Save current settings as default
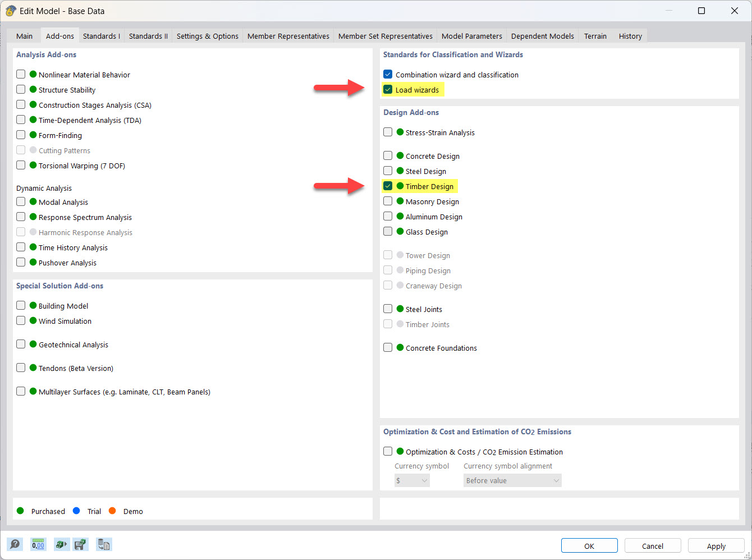The width and height of the screenshot is (752, 560). (x=81, y=544)
